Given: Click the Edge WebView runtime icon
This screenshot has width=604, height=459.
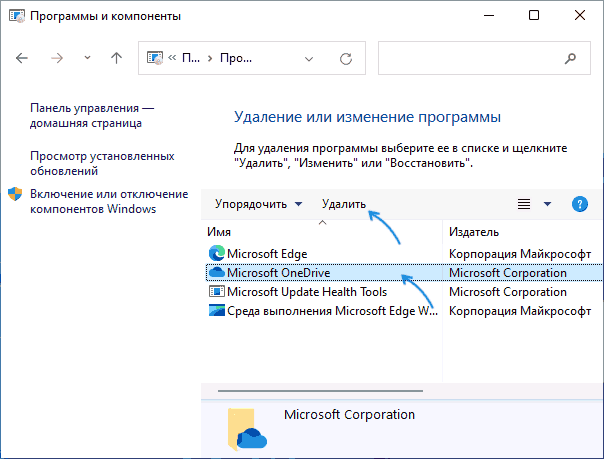Looking at the screenshot, I should click(x=216, y=310).
